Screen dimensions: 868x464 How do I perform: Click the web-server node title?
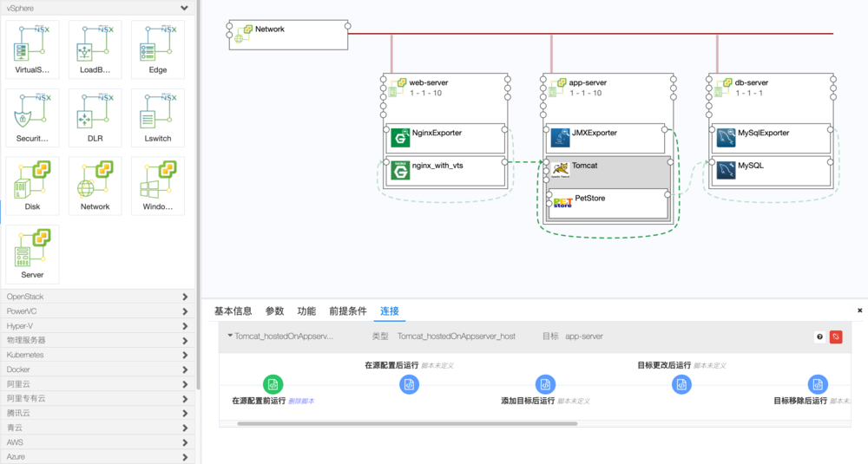(429, 82)
